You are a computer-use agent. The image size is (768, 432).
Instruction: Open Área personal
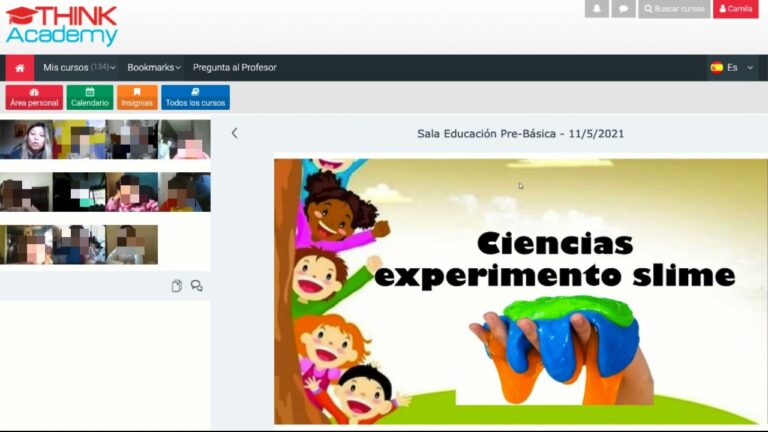(x=34, y=97)
